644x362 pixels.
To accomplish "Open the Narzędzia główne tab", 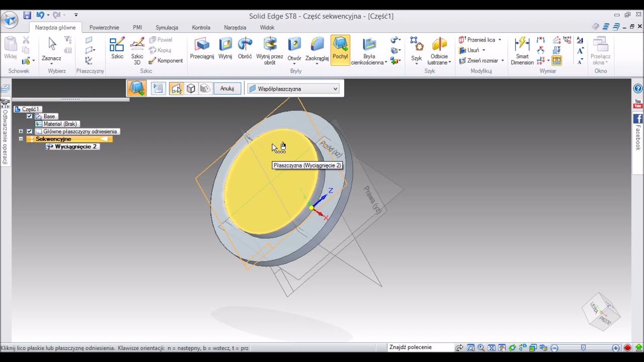I will [55, 28].
